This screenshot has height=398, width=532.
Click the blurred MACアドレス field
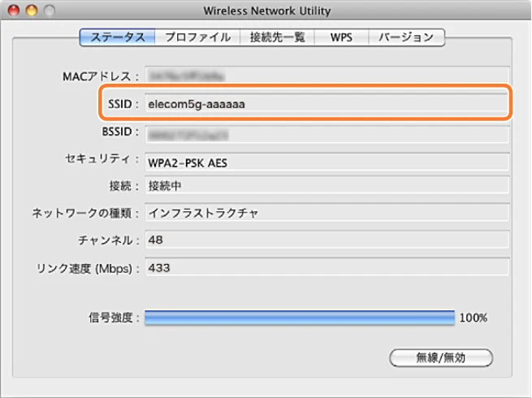(x=327, y=76)
